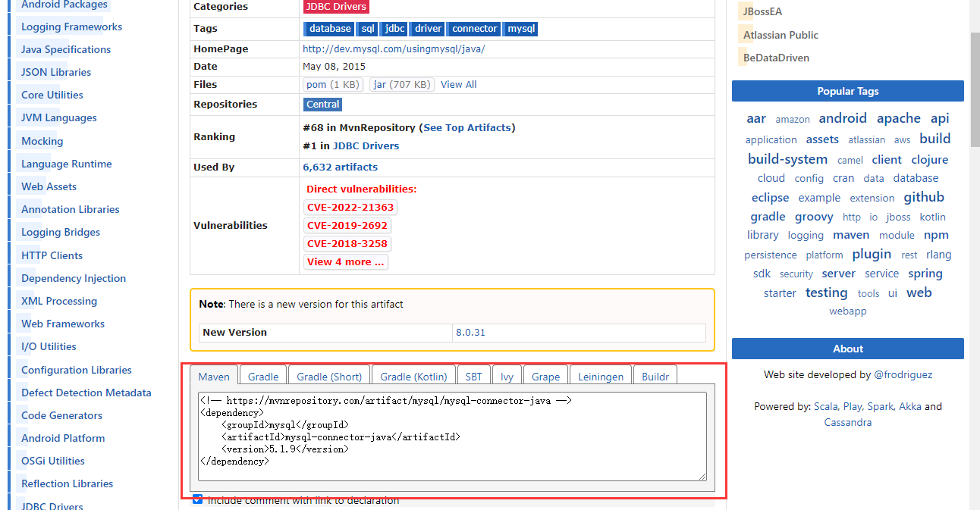980x510 pixels.
Task: Click the JDBC Drivers category badge
Action: tap(336, 7)
